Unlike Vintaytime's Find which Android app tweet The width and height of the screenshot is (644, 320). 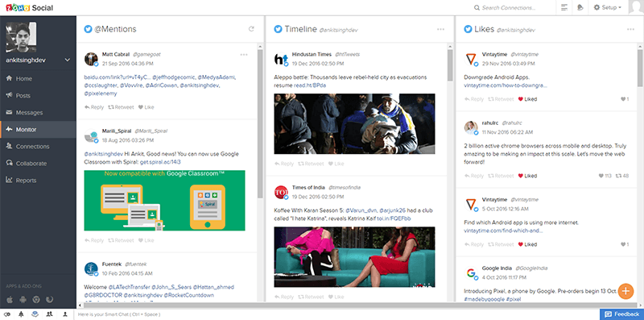527,244
